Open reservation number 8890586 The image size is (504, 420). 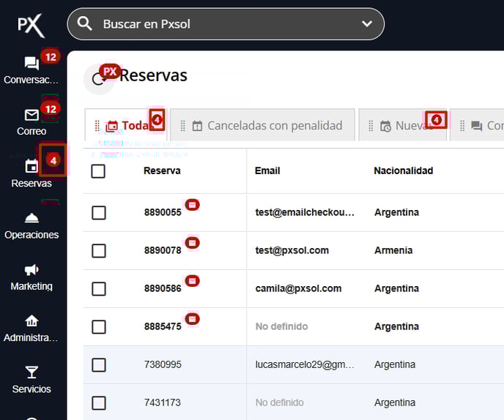tap(162, 288)
